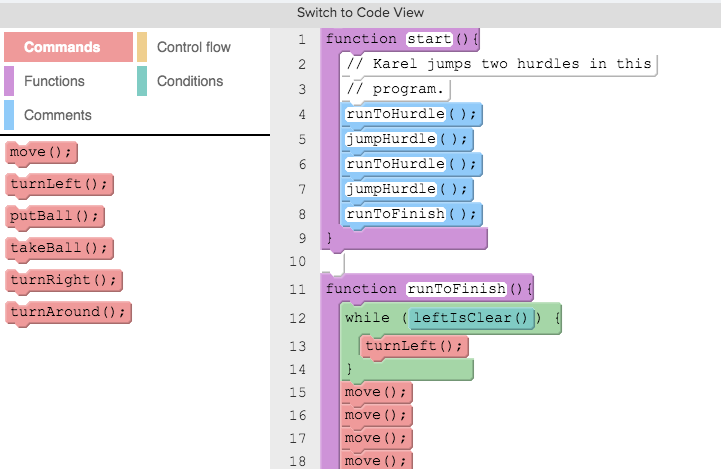The width and height of the screenshot is (721, 469).
Task: Select the putBall(); command block
Action: (56, 216)
